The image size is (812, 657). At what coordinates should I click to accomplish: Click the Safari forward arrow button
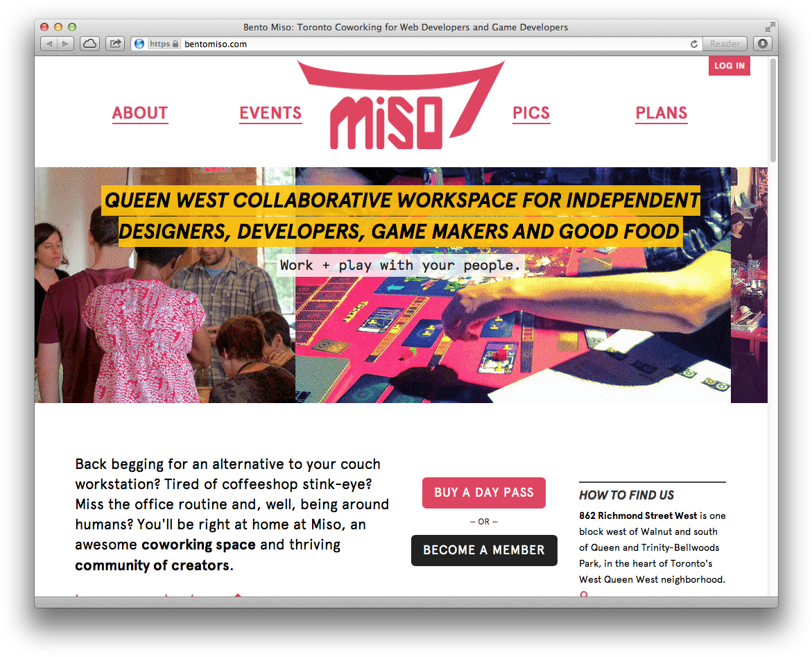(x=65, y=44)
